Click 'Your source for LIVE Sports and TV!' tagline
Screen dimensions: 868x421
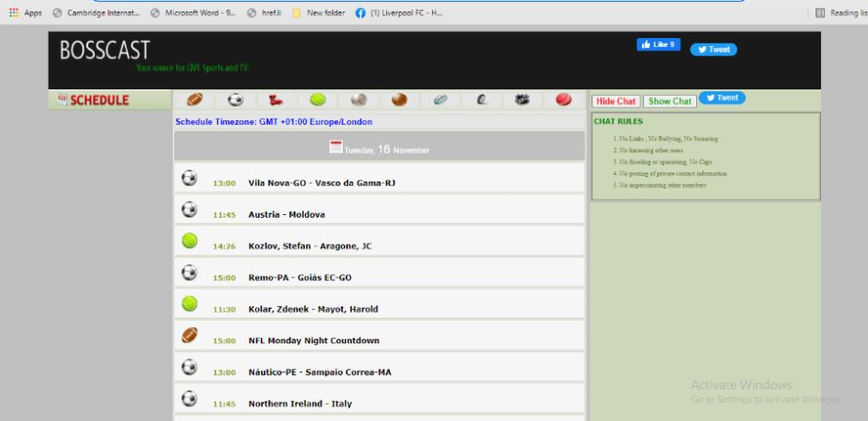tap(193, 68)
